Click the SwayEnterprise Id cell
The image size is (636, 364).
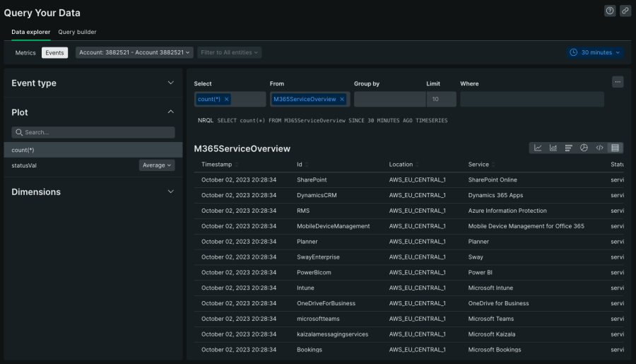318,257
